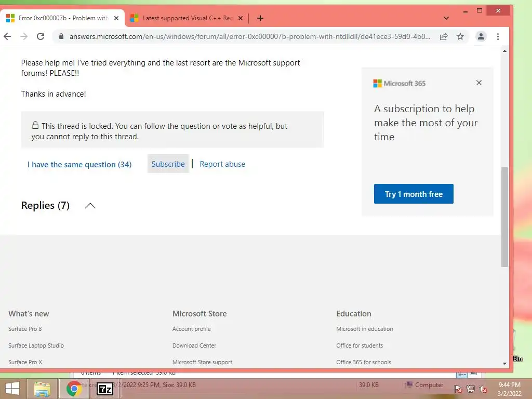Switch to Latest supported Visual C++ tab

pyautogui.click(x=187, y=18)
